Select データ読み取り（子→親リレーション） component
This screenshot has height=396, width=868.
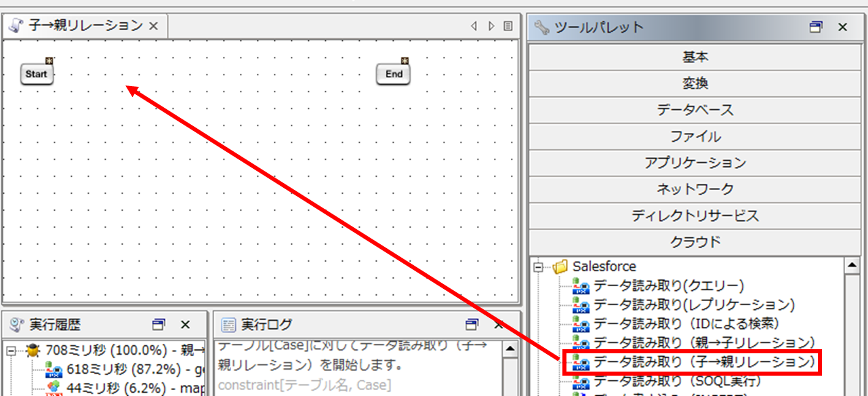(x=704, y=362)
